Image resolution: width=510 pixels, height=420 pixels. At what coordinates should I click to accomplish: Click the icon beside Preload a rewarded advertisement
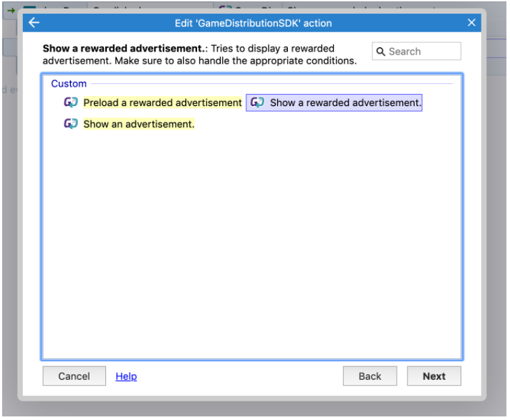tap(71, 102)
